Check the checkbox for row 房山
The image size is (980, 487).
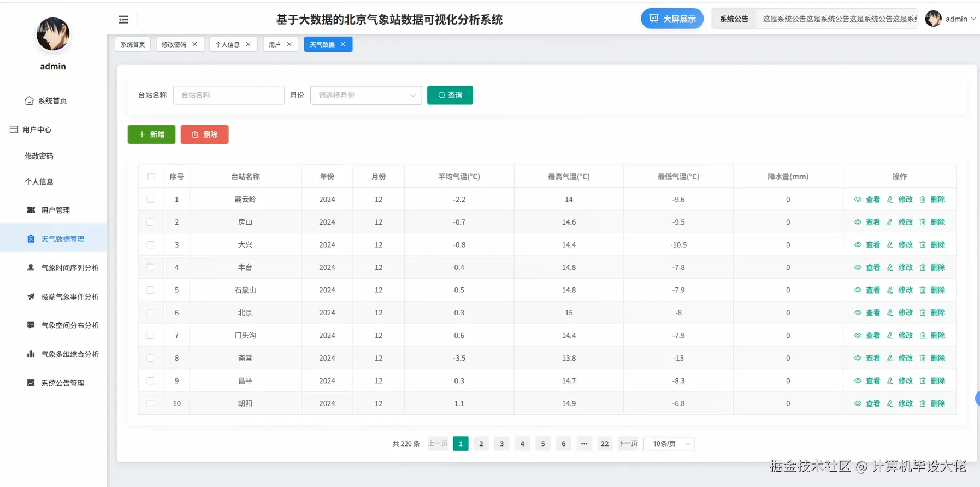[x=150, y=222]
